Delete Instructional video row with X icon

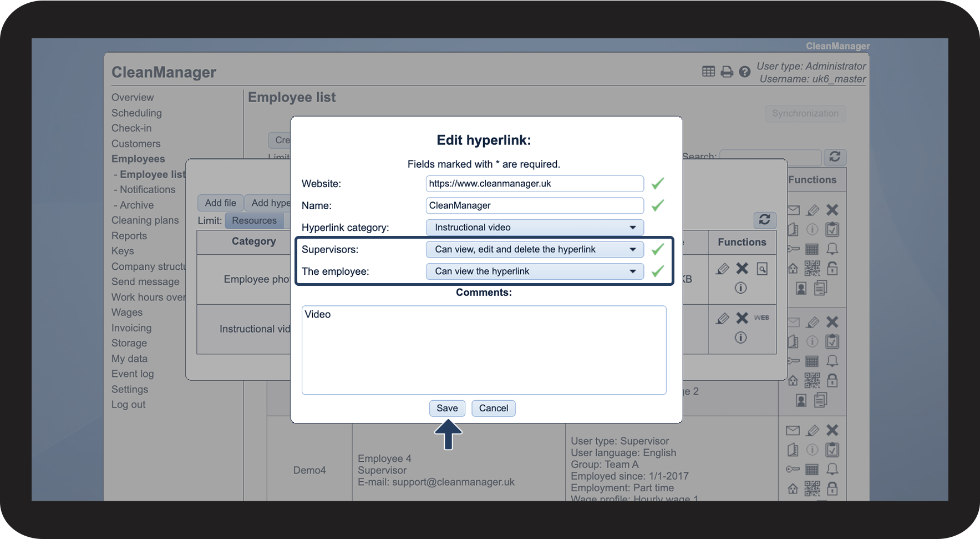coord(742,318)
